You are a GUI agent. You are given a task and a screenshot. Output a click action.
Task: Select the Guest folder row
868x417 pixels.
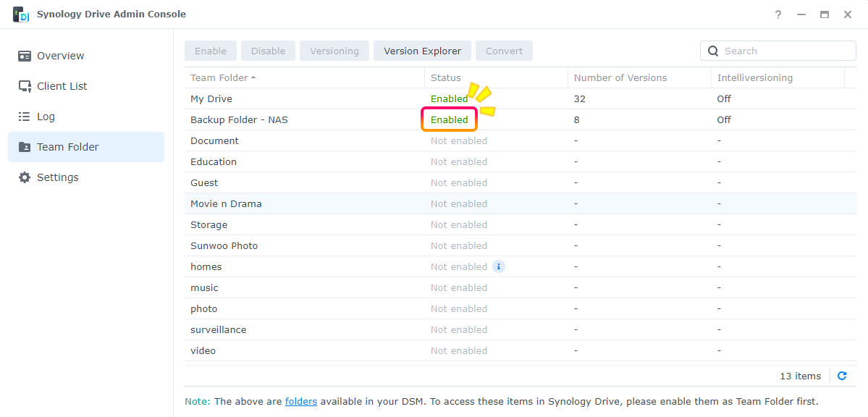click(x=521, y=182)
